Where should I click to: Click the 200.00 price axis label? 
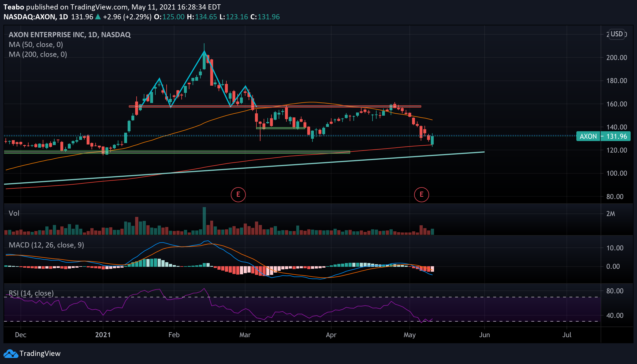[617, 58]
